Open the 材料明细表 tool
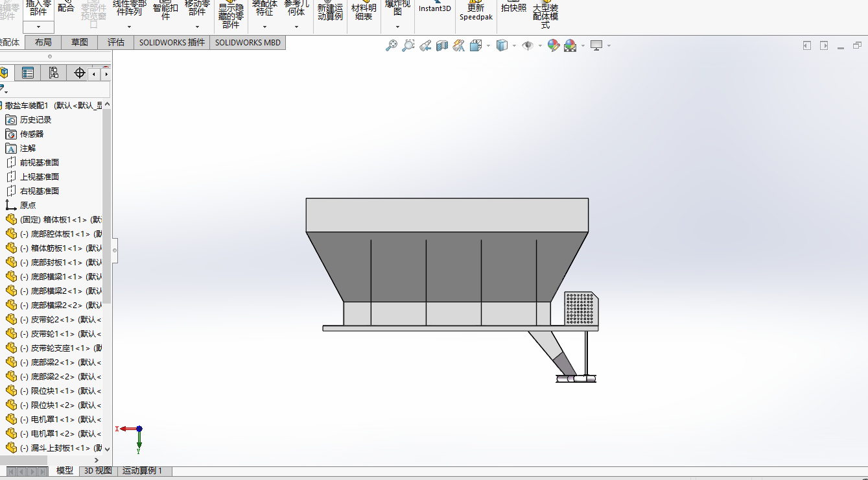868x480 pixels. (364, 10)
